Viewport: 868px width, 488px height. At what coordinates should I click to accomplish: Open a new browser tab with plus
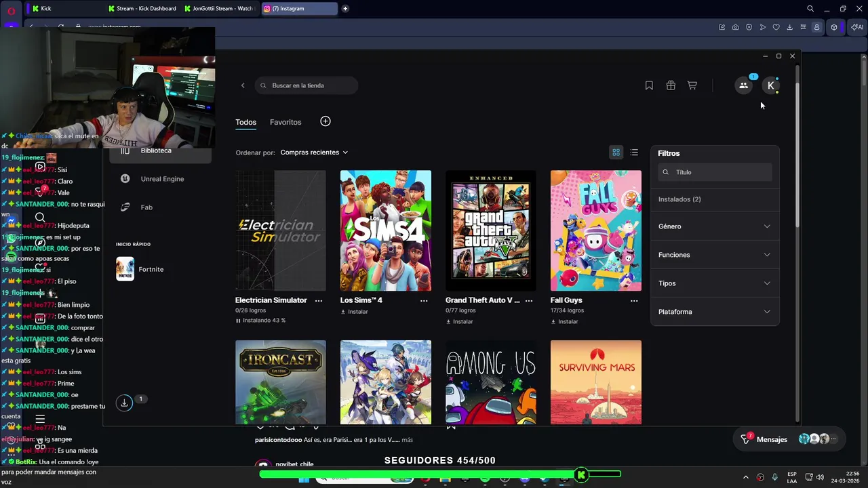345,9
